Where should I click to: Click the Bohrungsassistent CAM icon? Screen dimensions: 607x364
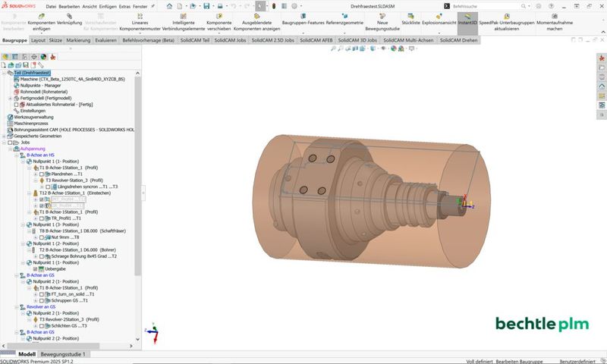coord(10,130)
